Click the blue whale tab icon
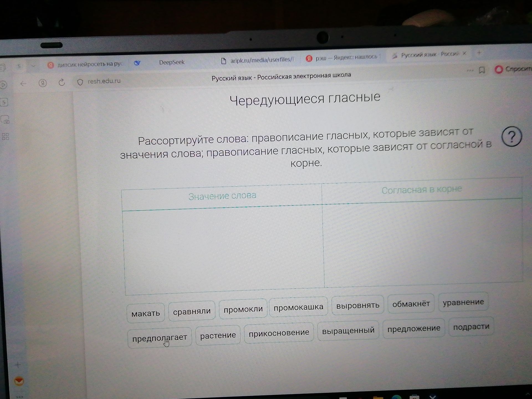 coord(137,63)
